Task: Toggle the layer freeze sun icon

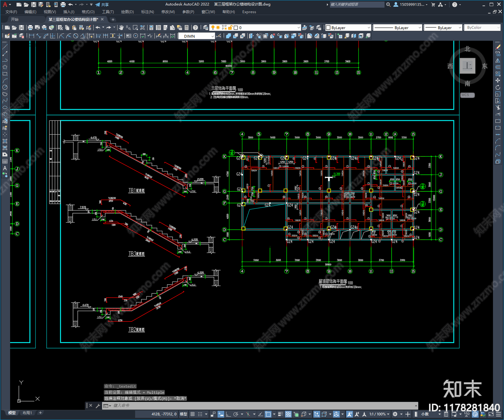Action: coord(218,28)
